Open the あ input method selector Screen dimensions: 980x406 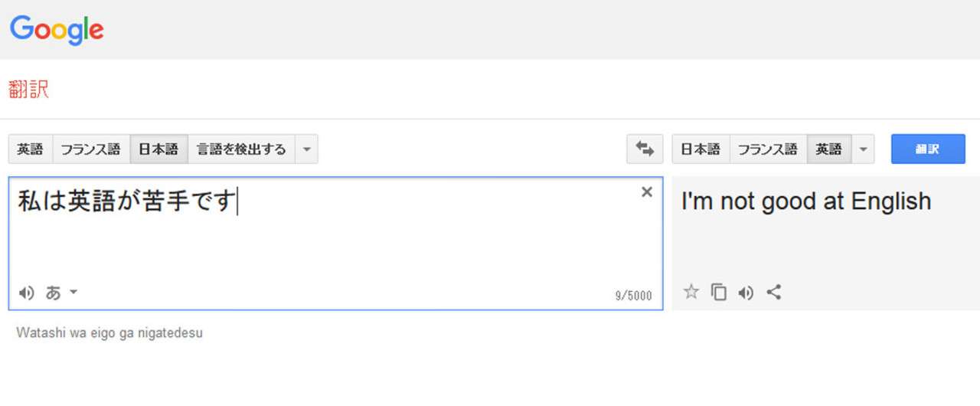click(x=53, y=293)
